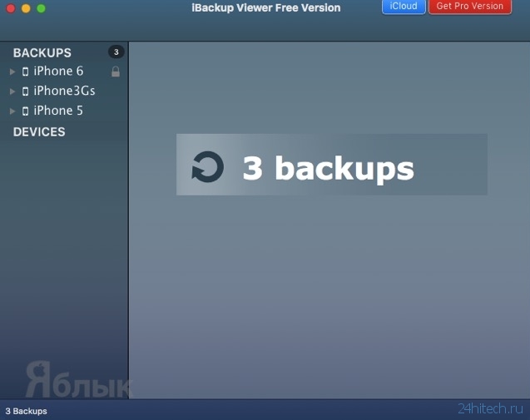This screenshot has width=530, height=420.
Task: Click the phone icon beside iPhone 5
Action: tap(25, 111)
